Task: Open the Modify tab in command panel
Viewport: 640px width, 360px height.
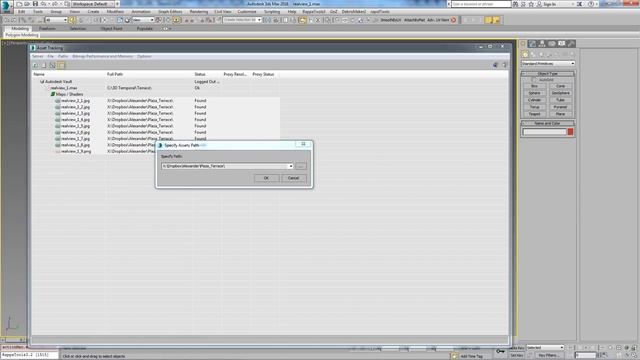Action: pyautogui.click(x=532, y=44)
